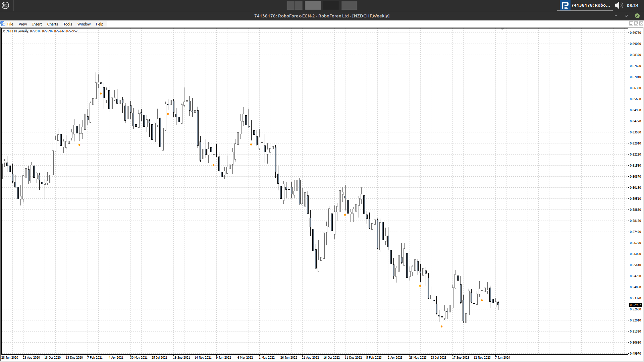Viewport: 644px width, 362px height.
Task: Click the 16 Oct 2022 date label
Action: pyautogui.click(x=331, y=358)
